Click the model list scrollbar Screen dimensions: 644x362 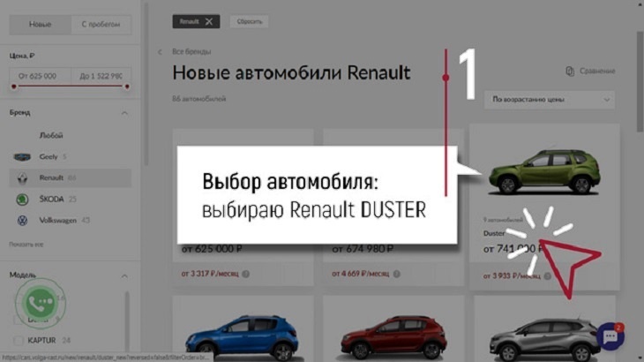127,322
